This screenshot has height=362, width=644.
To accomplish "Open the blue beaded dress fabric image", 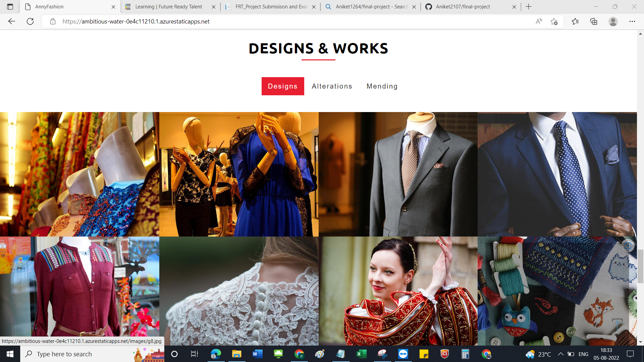I will coord(79,174).
